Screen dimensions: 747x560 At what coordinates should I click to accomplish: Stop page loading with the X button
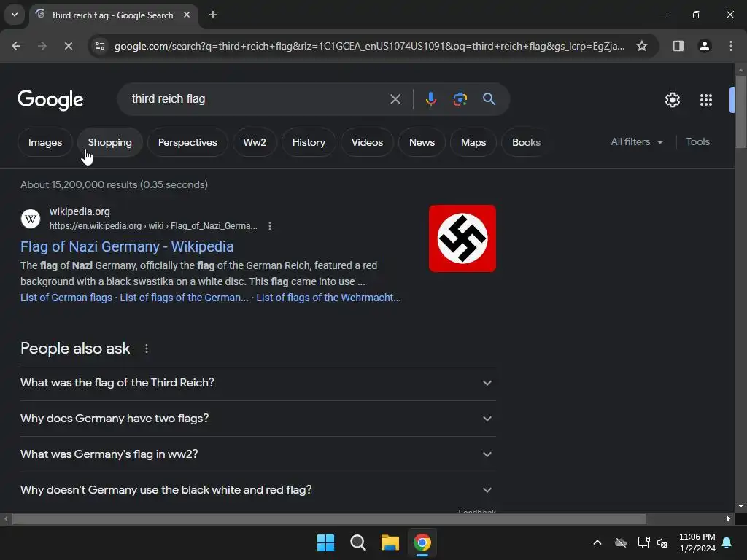coord(68,46)
